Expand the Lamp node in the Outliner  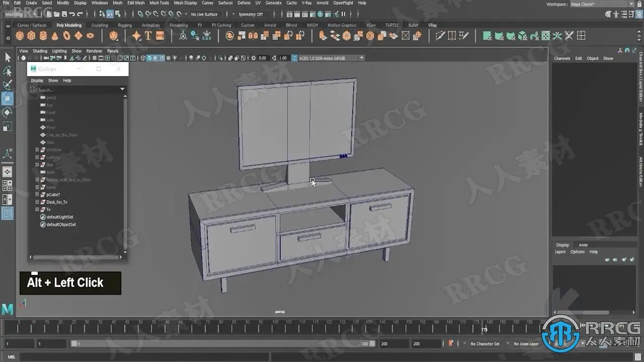point(37,187)
